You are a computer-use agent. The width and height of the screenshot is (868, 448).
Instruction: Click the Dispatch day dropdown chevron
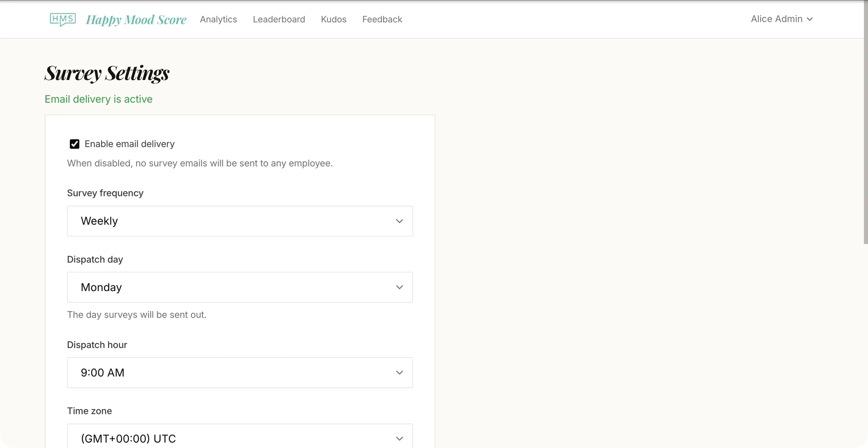pyautogui.click(x=399, y=287)
